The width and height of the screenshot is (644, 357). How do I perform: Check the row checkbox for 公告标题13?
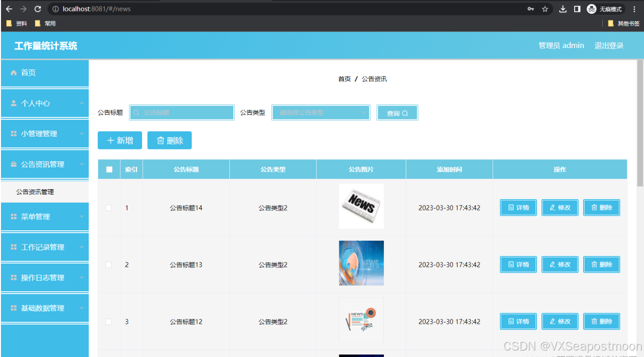tap(108, 264)
